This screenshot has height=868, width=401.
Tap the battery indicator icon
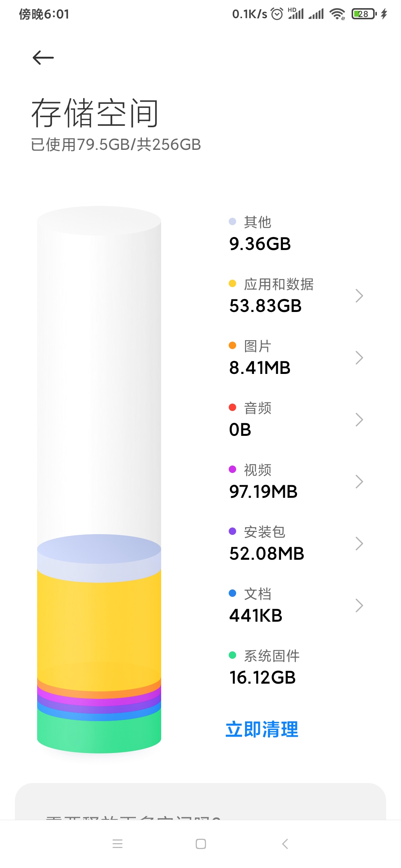pyautogui.click(x=364, y=14)
